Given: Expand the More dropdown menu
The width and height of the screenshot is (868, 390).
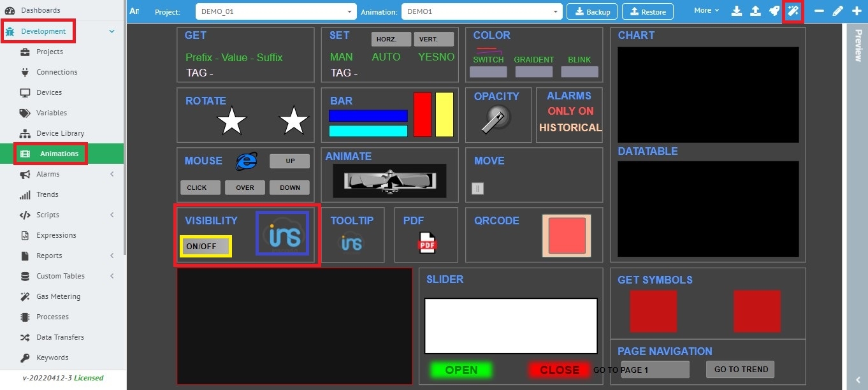Looking at the screenshot, I should click(x=706, y=11).
